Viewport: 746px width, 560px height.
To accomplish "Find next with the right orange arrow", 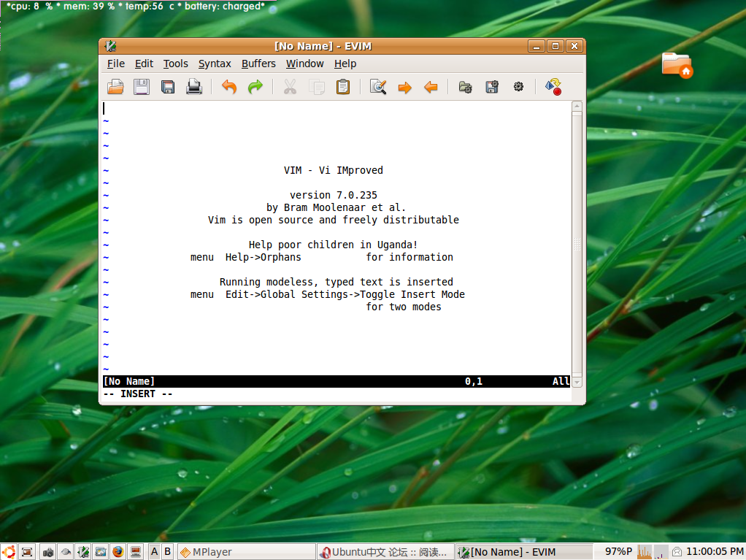I will pos(405,88).
